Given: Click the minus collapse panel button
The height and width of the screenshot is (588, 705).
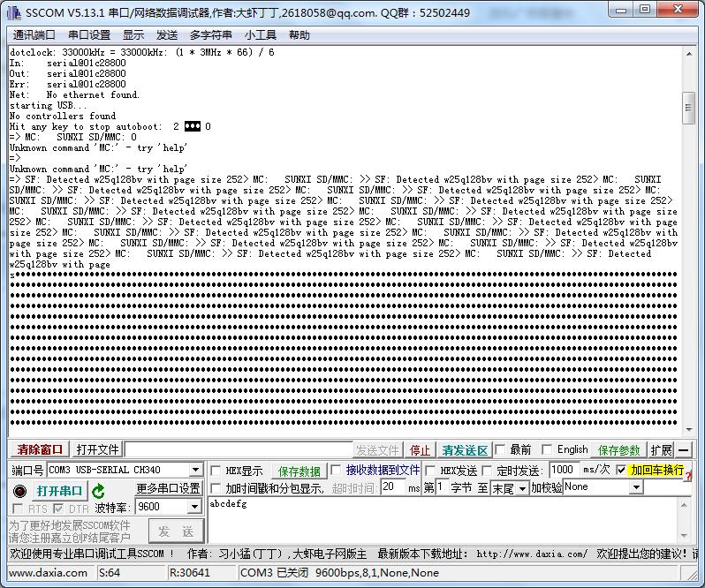Looking at the screenshot, I should (x=684, y=449).
